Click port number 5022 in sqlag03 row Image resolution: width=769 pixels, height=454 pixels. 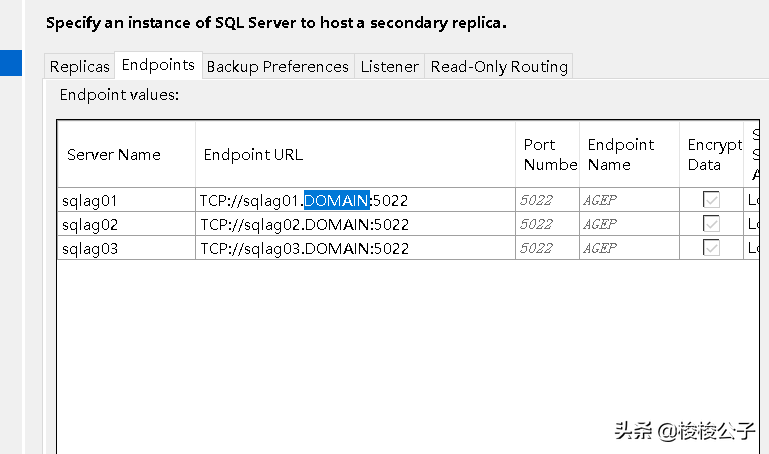pos(547,248)
